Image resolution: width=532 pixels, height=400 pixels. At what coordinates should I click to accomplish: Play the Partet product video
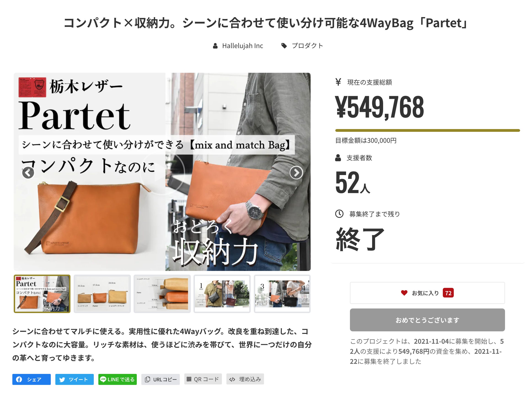click(162, 173)
